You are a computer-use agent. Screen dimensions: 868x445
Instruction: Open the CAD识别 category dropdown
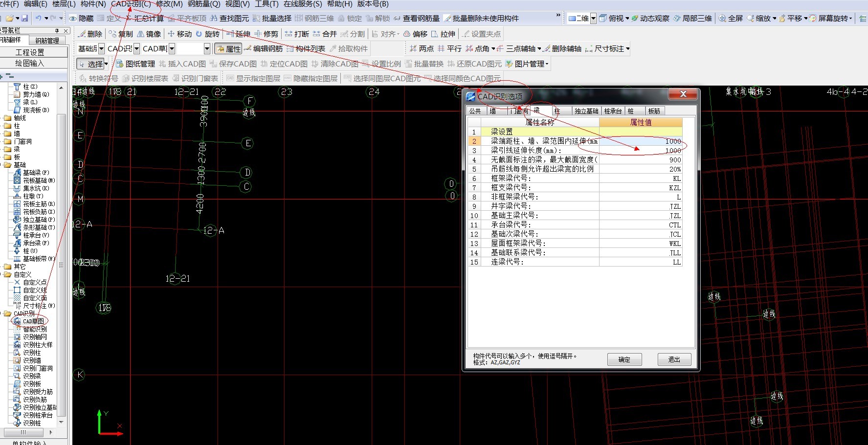[137, 48]
